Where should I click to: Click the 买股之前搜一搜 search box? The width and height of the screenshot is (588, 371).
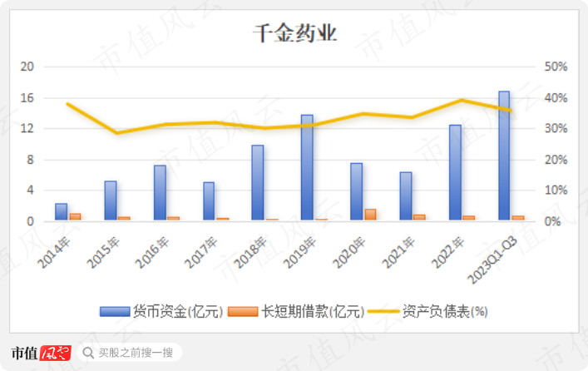130,353
